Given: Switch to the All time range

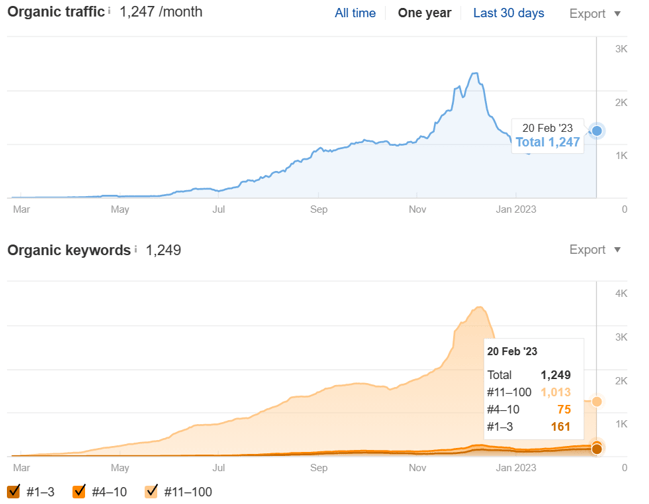Looking at the screenshot, I should point(355,13).
